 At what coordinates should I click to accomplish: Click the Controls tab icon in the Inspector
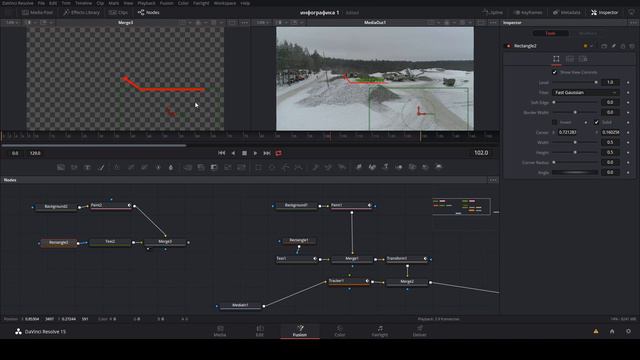click(556, 60)
